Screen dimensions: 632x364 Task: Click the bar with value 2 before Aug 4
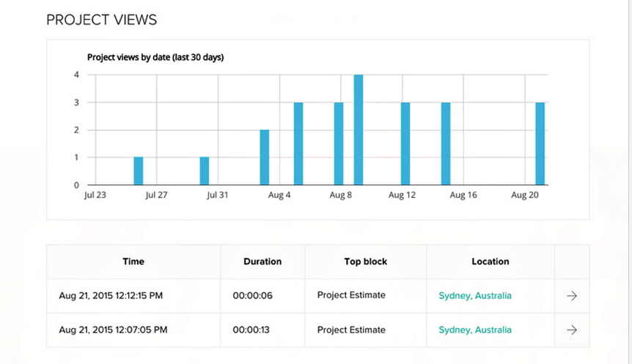265,157
